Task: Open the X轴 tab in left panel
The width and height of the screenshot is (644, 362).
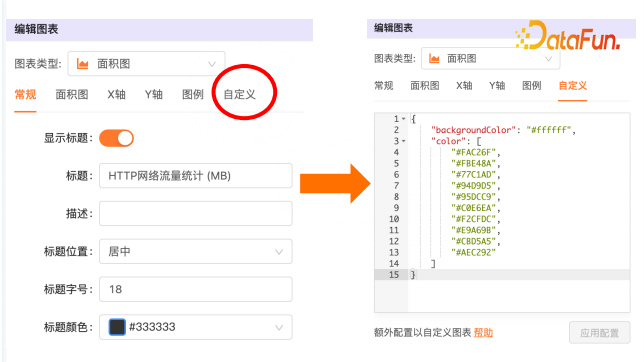Action: (x=117, y=95)
